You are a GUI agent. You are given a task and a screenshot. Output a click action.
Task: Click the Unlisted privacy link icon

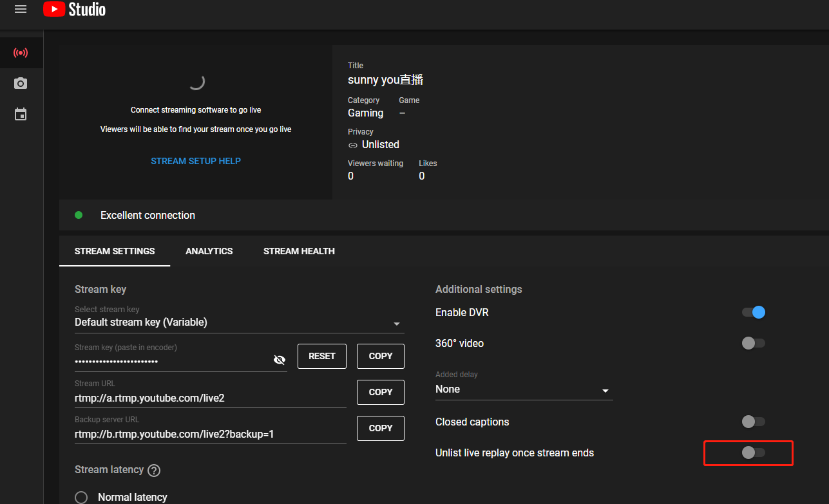(352, 145)
